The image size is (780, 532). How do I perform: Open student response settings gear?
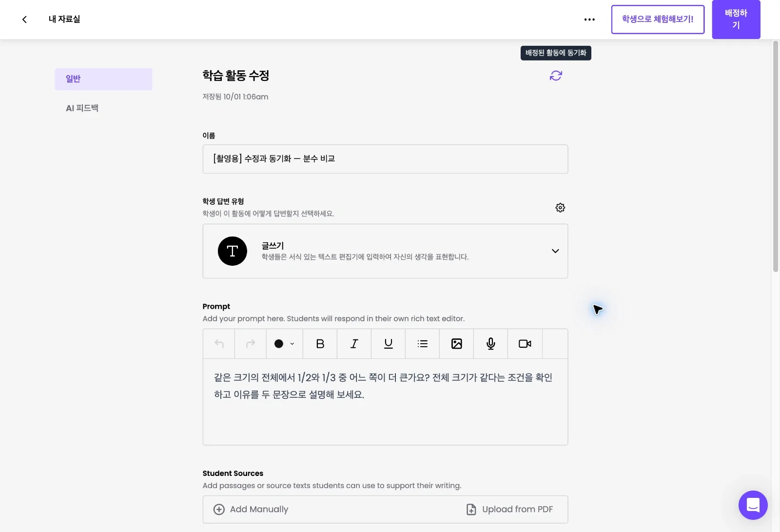coord(560,208)
